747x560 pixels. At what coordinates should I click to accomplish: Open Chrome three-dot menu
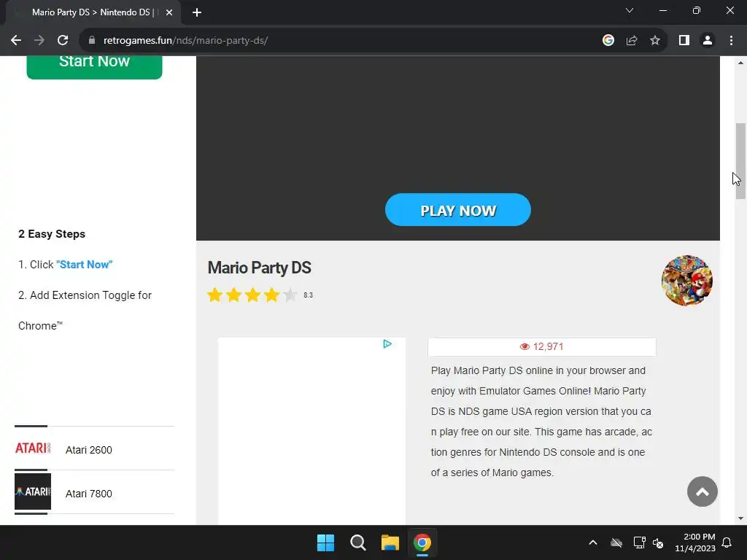731,41
